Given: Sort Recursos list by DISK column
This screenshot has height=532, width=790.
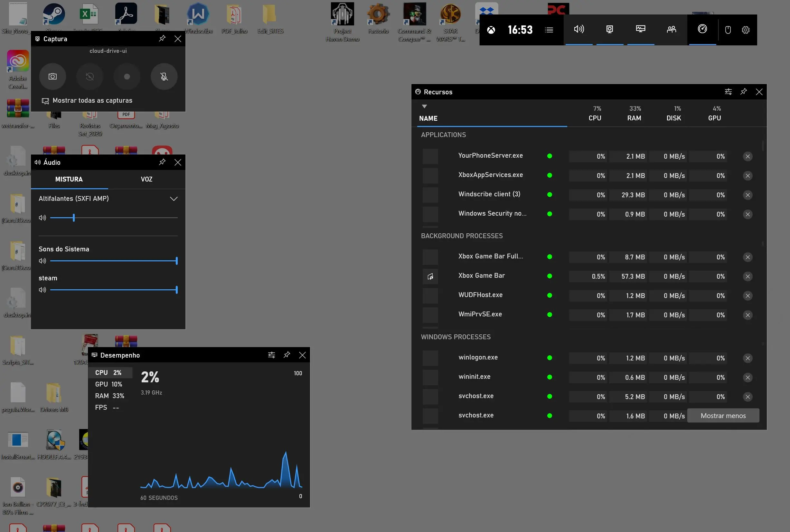Looking at the screenshot, I should click(673, 118).
